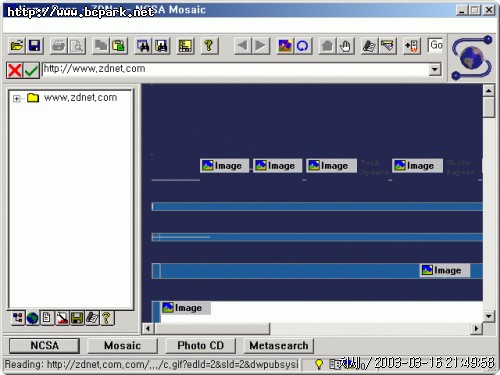Screen dimensions: 500x375
Task: Click the olive floppy disk icon below the sidebar
Action: coord(77,318)
